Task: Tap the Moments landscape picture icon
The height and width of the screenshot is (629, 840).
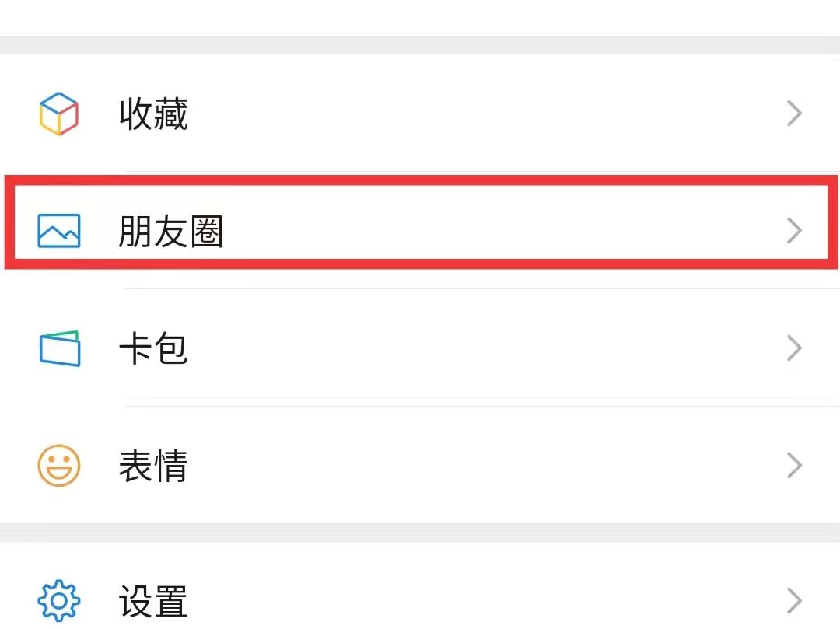Action: pyautogui.click(x=59, y=231)
